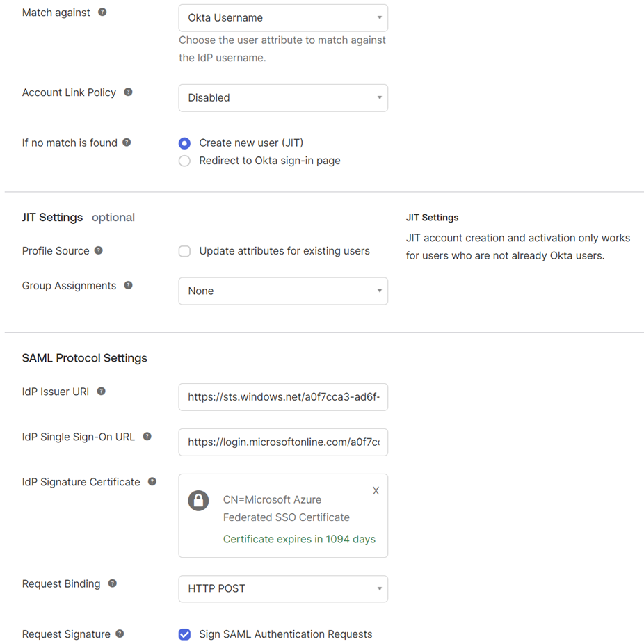Click help icon beside If no match is found
The image size is (644, 644).
click(127, 143)
